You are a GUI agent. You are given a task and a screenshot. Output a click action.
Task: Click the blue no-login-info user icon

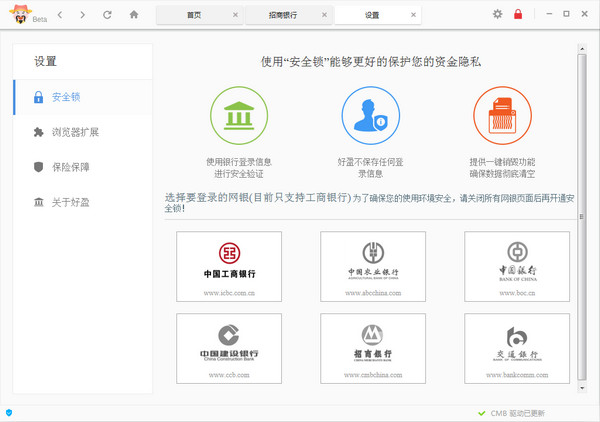click(371, 116)
